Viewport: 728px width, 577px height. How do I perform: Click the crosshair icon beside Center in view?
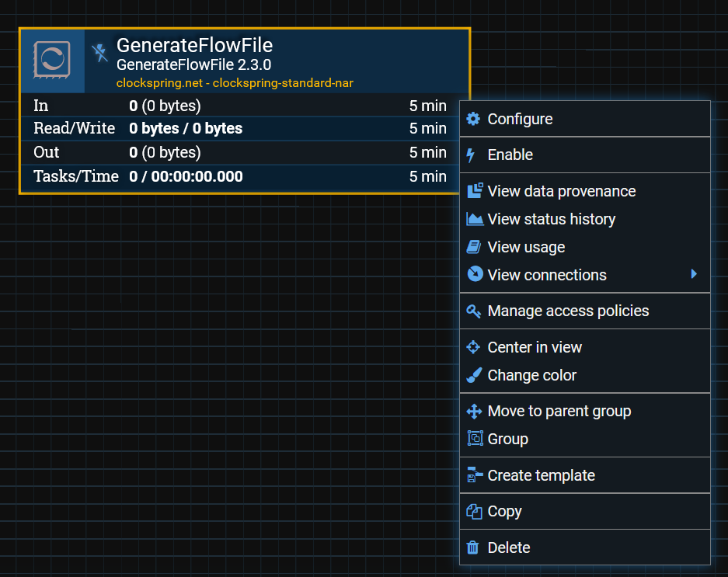click(473, 347)
